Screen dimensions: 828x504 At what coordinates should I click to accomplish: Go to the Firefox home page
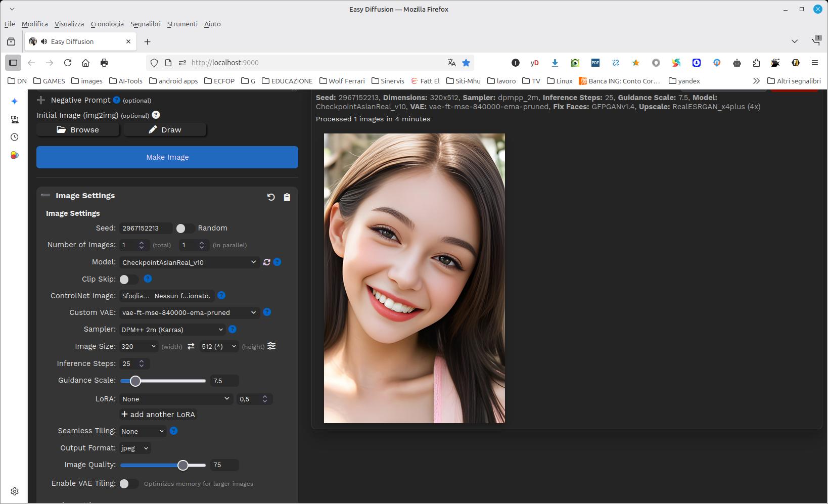tap(86, 63)
